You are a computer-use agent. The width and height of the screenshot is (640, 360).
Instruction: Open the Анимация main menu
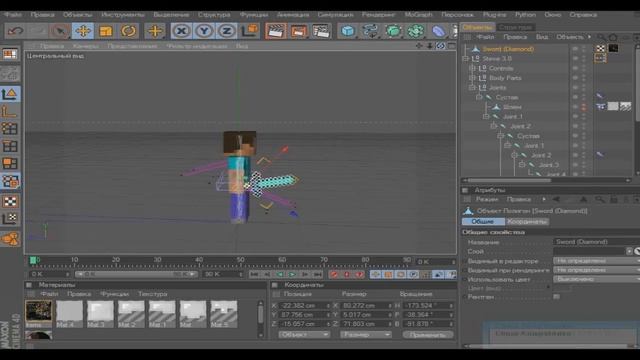pos(293,15)
